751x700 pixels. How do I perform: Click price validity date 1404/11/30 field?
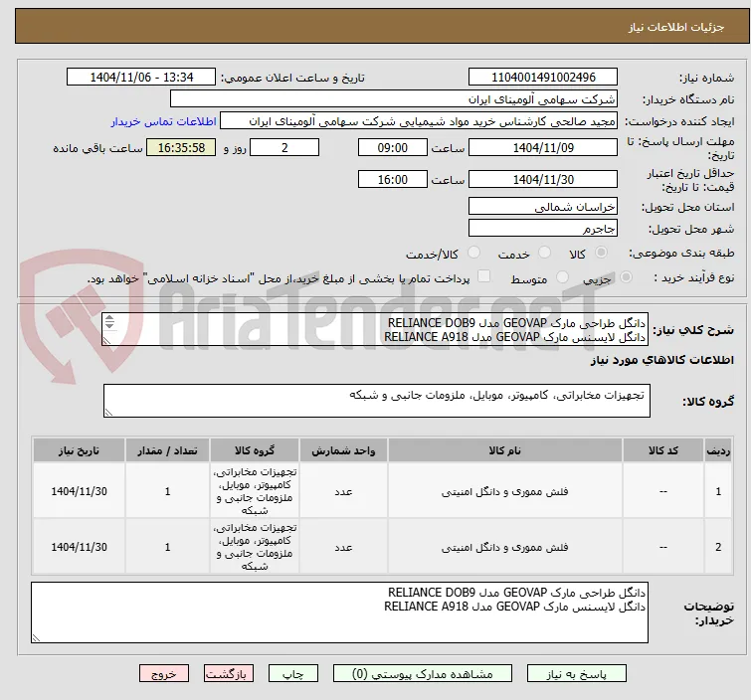[543, 180]
